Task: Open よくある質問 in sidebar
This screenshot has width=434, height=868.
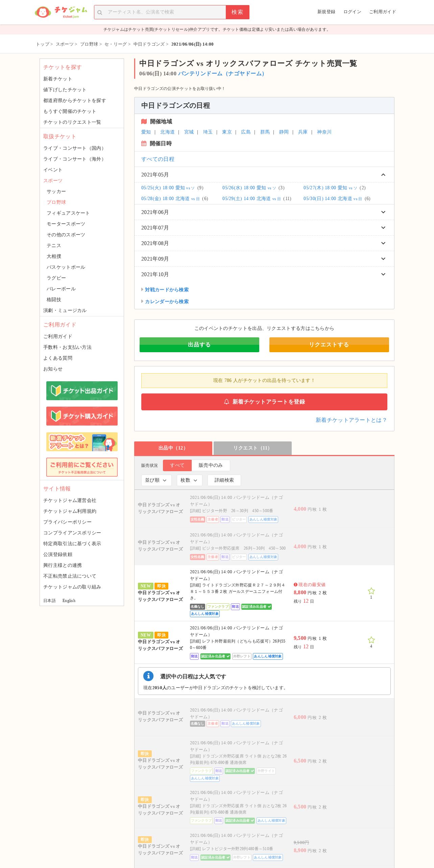Action: [x=58, y=358]
